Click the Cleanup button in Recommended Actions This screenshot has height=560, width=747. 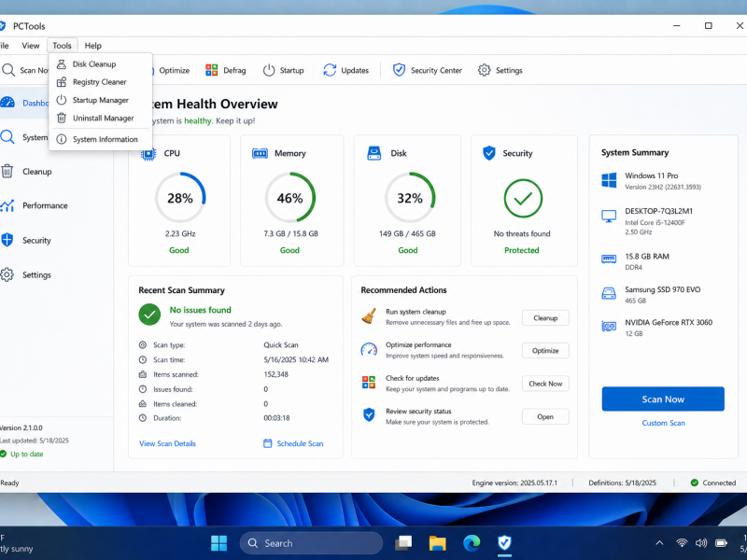(x=545, y=318)
